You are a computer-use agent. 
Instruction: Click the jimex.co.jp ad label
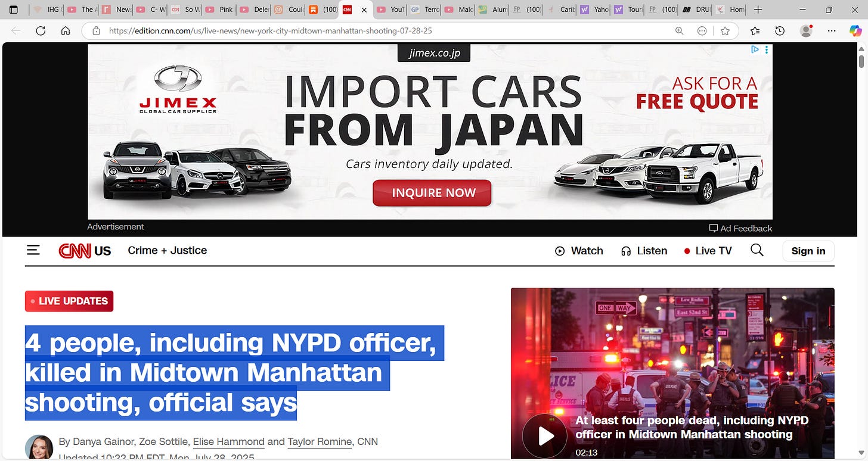coord(434,53)
